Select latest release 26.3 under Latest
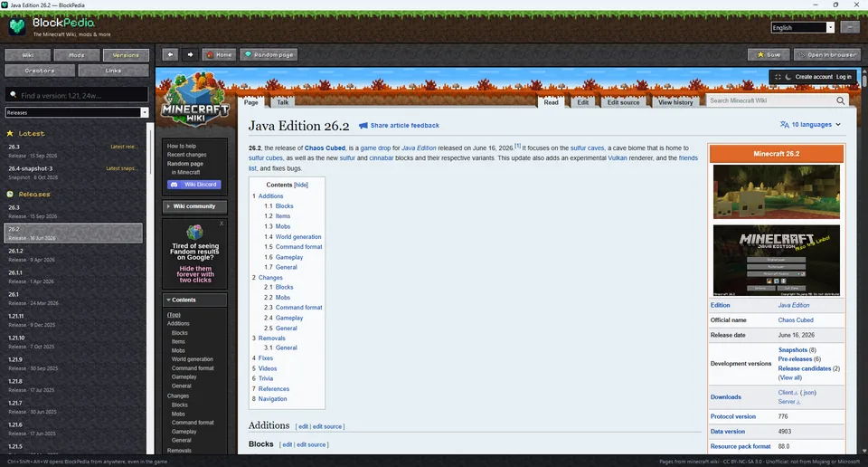This screenshot has height=467, width=868. [73, 150]
